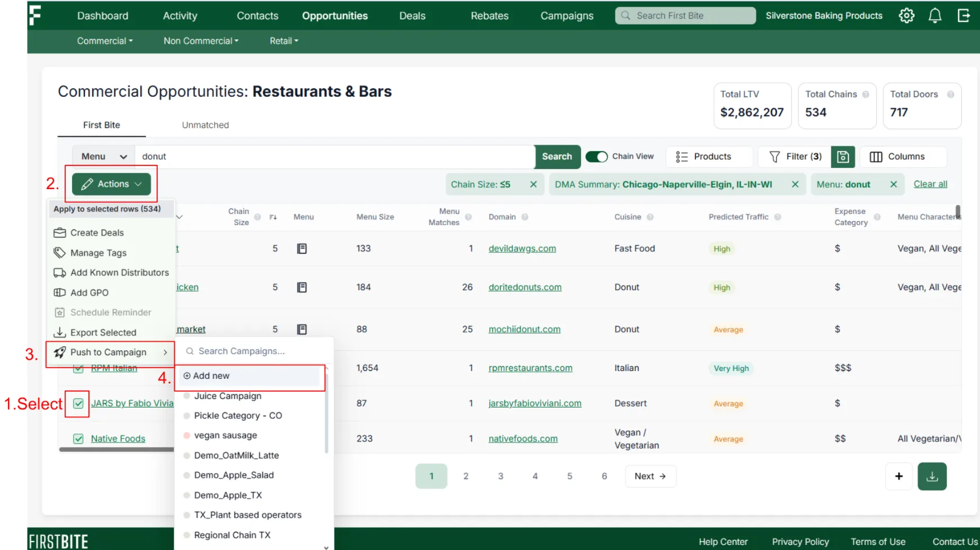Open the Menu search type dropdown

pos(104,156)
